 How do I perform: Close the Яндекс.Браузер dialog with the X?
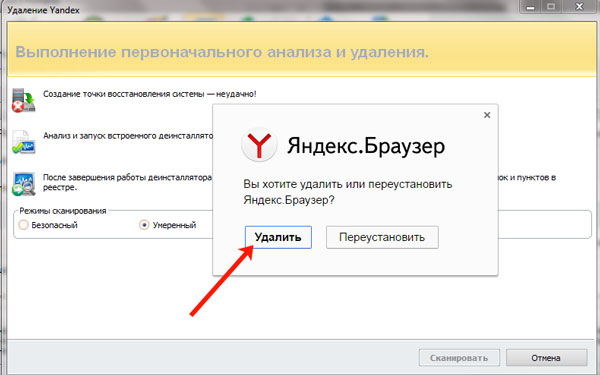pyautogui.click(x=487, y=115)
